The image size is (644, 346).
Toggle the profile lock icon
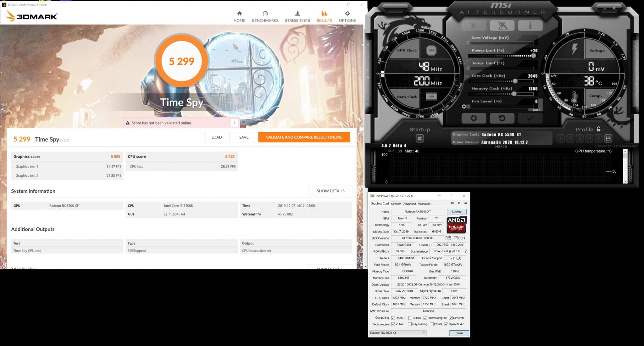click(x=598, y=129)
